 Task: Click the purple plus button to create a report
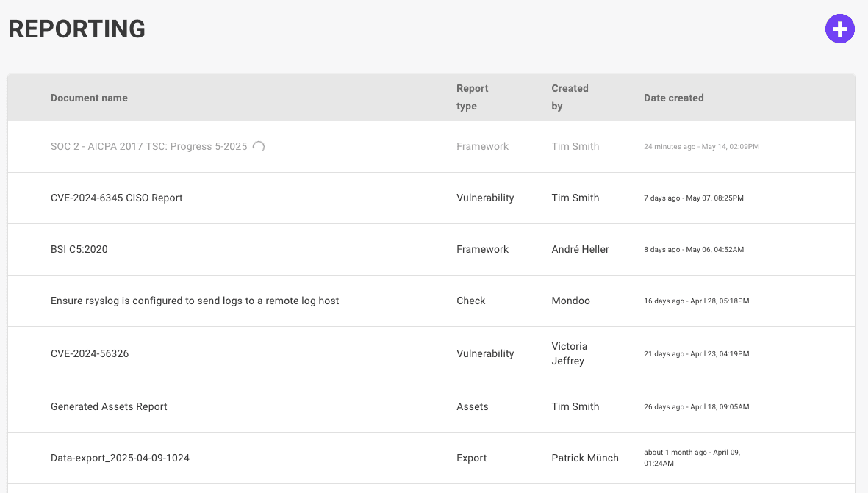840,29
